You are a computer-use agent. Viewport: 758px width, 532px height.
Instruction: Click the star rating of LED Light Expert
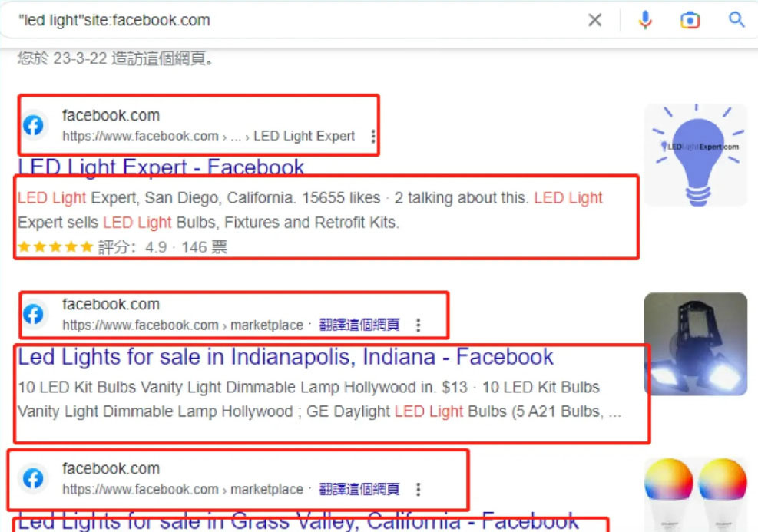pos(55,247)
